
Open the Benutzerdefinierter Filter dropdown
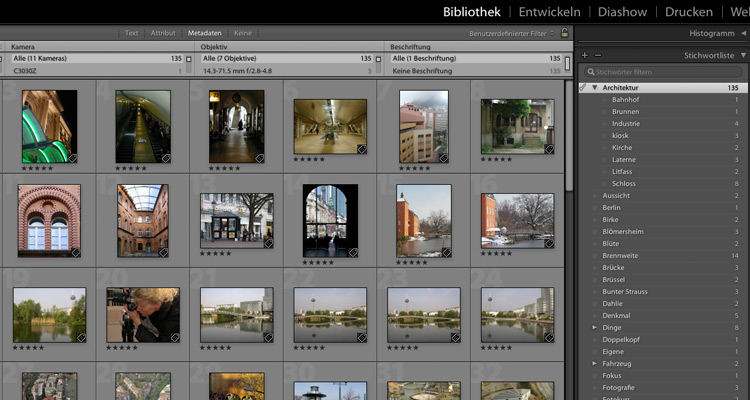coord(511,33)
